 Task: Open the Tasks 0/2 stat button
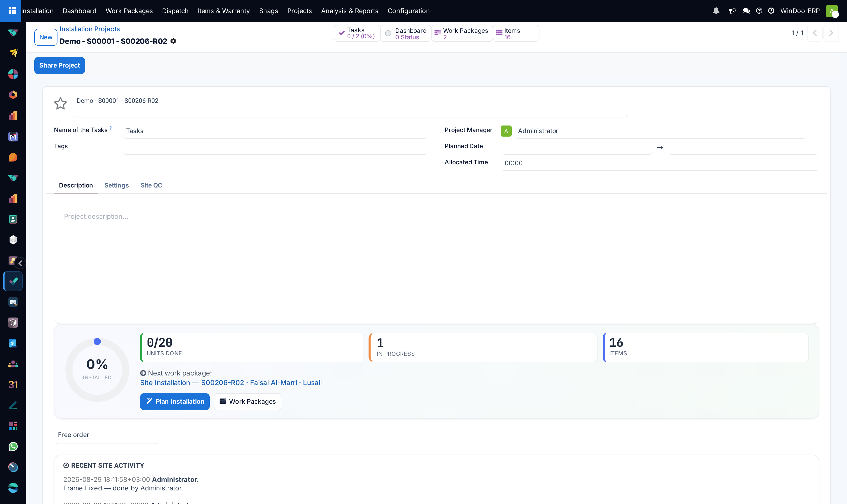coord(357,33)
